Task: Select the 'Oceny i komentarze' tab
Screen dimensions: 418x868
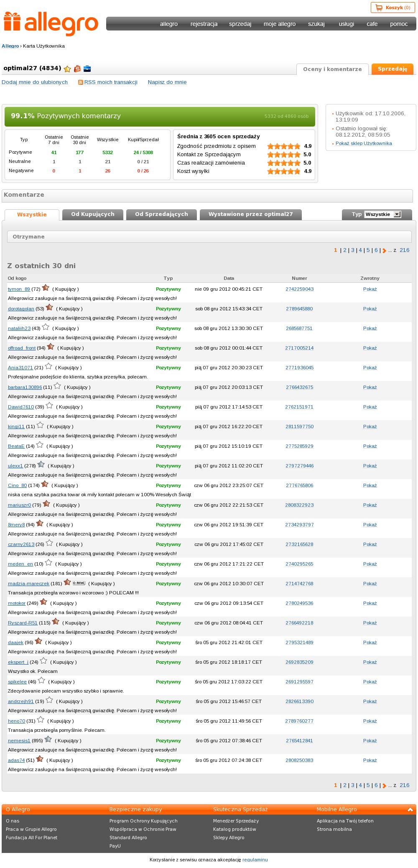Action: click(332, 69)
